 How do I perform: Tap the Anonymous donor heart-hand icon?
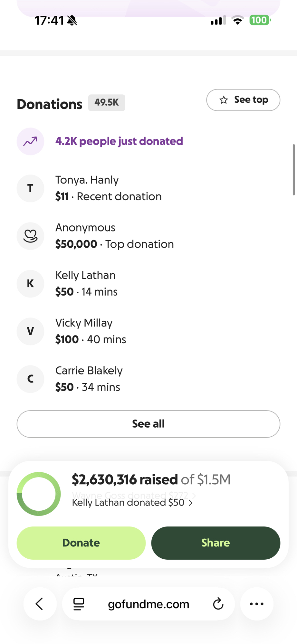tap(30, 236)
